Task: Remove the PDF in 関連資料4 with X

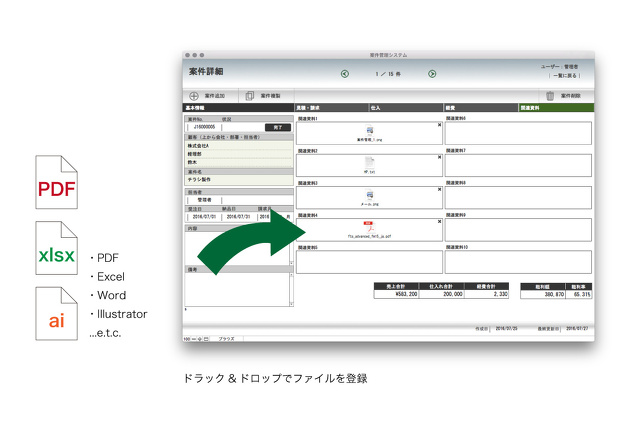Action: click(x=439, y=220)
